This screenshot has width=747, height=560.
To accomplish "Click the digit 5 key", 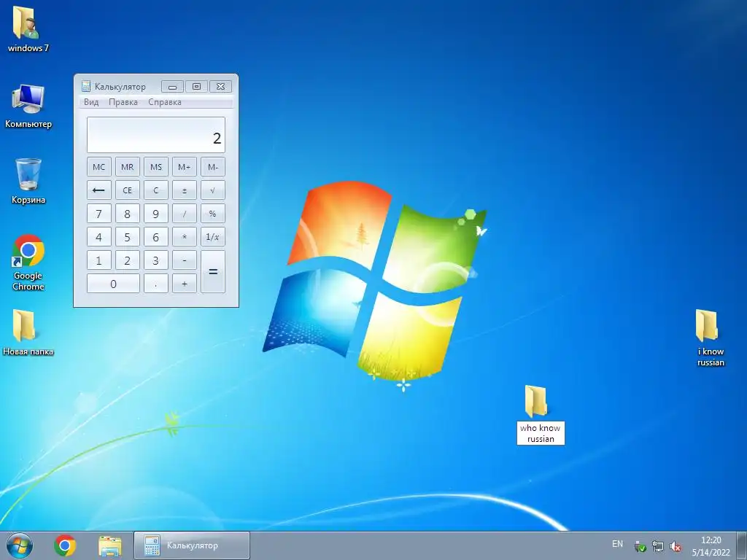I will tap(127, 237).
